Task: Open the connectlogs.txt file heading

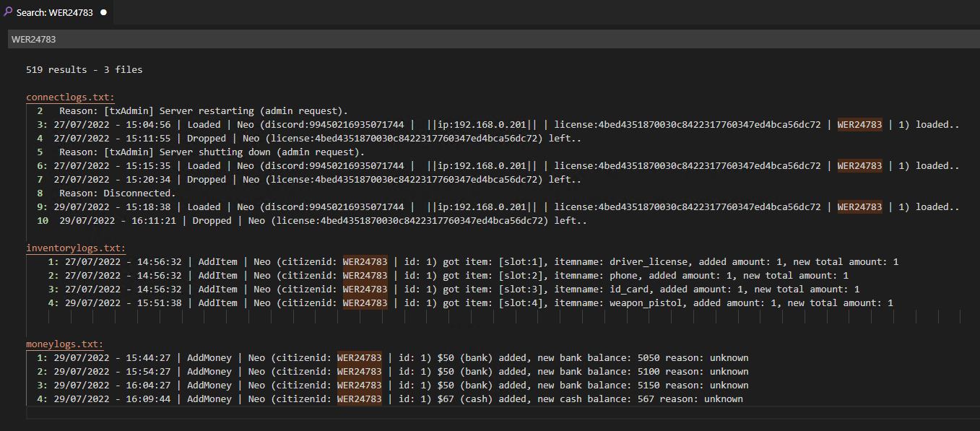Action: (69, 97)
